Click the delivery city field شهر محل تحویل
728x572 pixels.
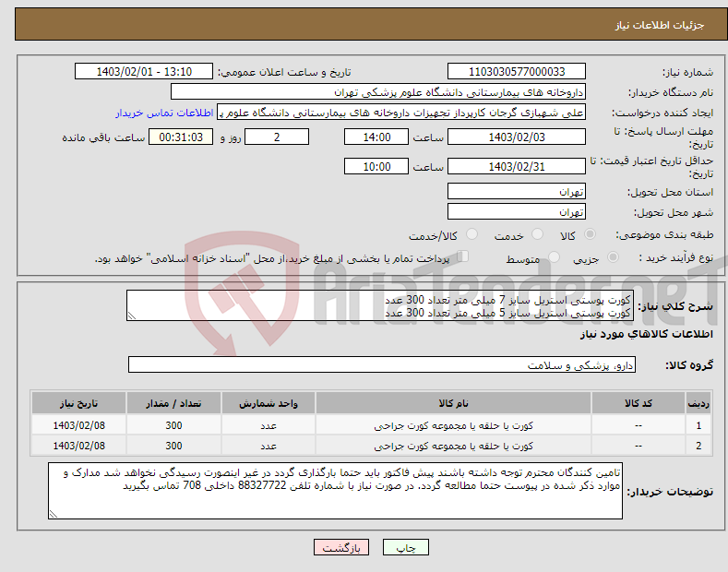[x=517, y=211]
